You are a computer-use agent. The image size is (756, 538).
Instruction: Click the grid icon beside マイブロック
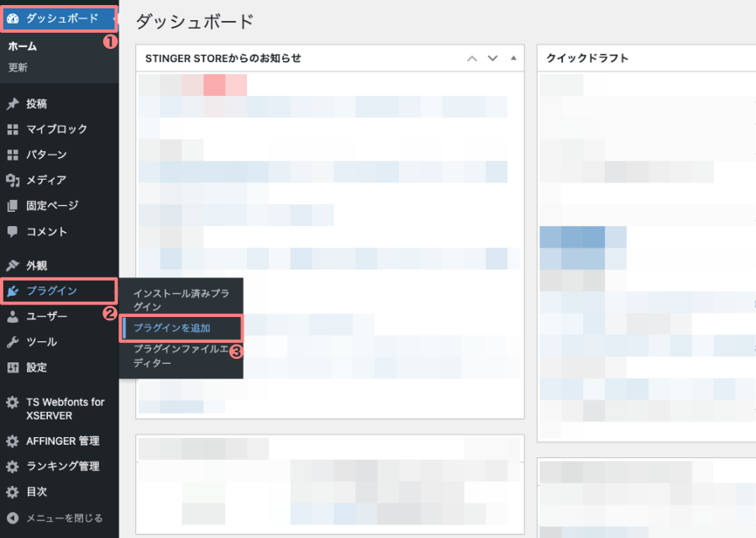click(13, 129)
